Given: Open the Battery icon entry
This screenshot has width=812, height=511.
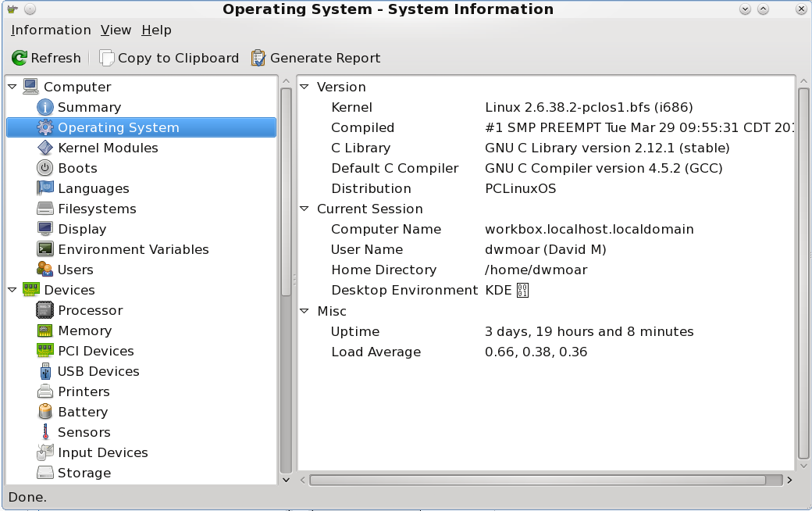Looking at the screenshot, I should coord(45,412).
